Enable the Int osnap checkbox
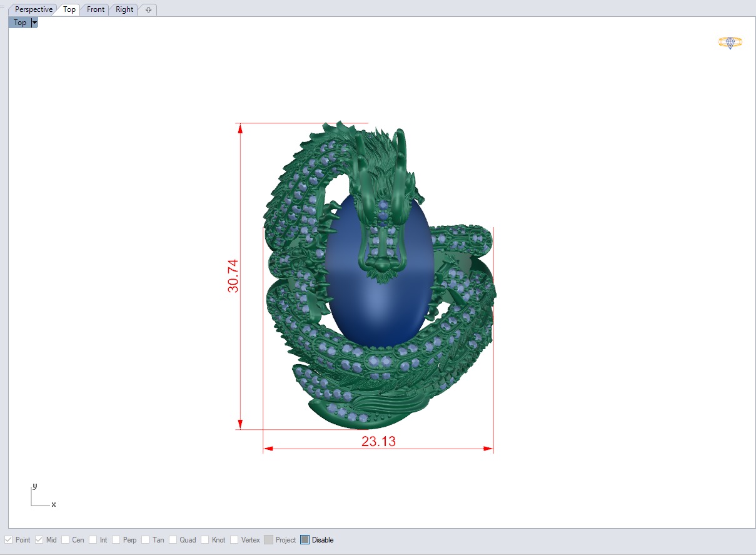The width and height of the screenshot is (756, 555). point(93,540)
